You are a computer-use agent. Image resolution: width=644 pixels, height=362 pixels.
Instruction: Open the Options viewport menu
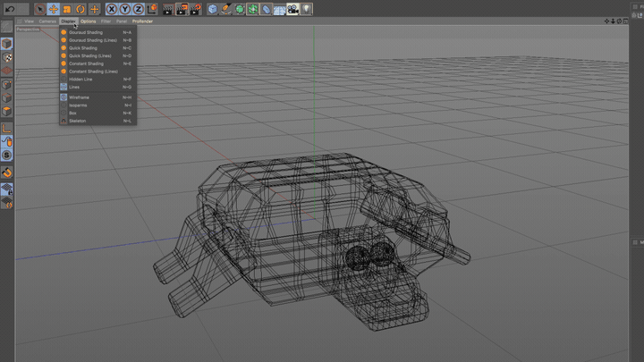(89, 21)
